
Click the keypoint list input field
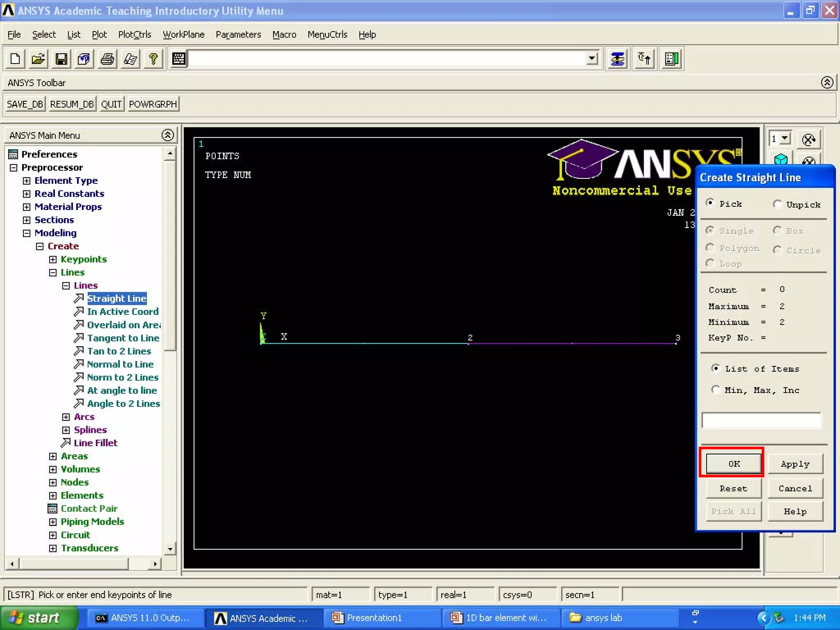coord(761,420)
